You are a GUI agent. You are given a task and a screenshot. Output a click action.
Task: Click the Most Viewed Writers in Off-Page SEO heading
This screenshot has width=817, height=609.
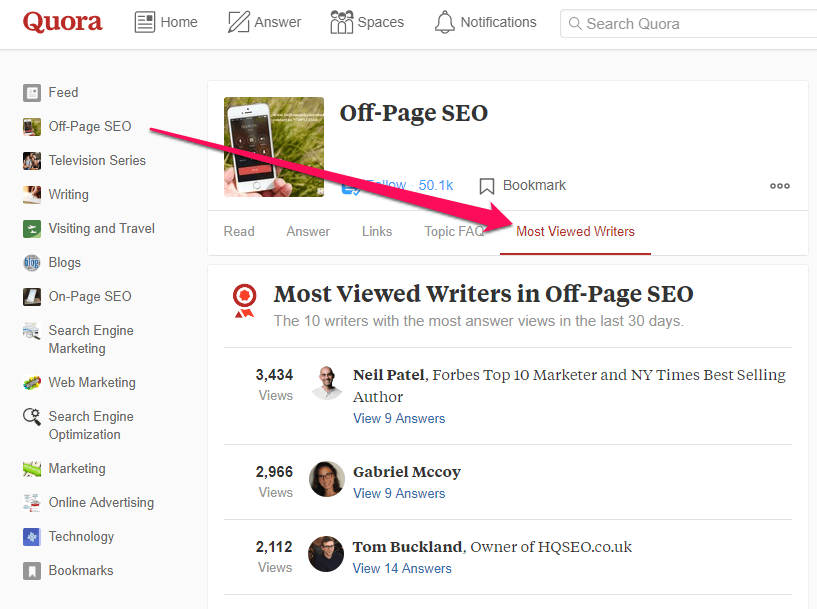coord(484,294)
